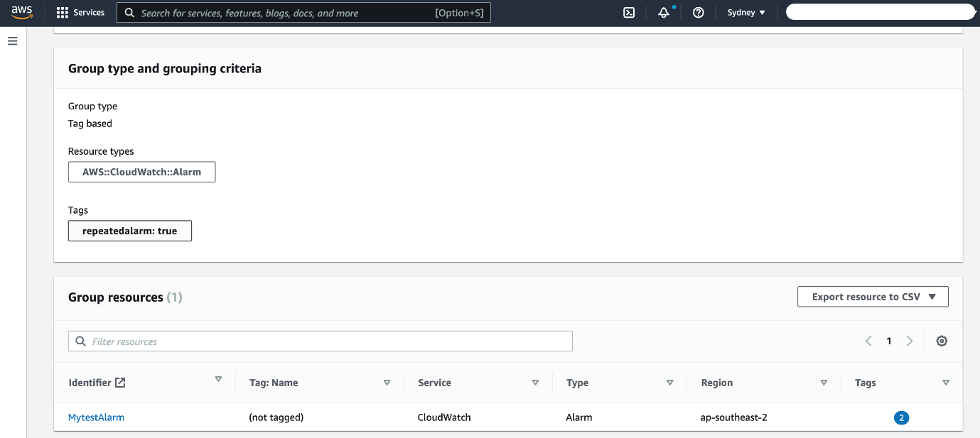Screen dimensions: 980x438
Task: View tags count badge for MytestAlarm
Action: click(901, 417)
